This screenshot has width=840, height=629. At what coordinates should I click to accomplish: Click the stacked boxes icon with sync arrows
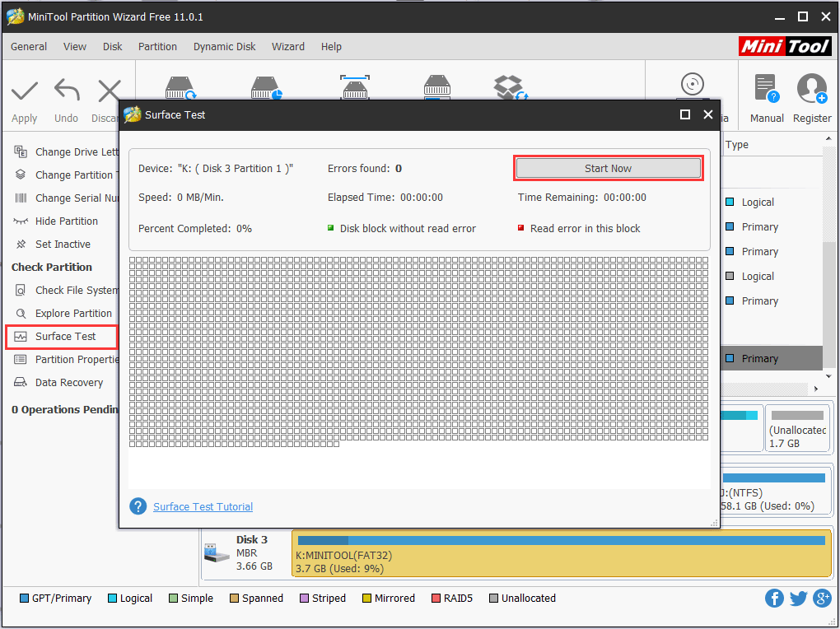511,87
